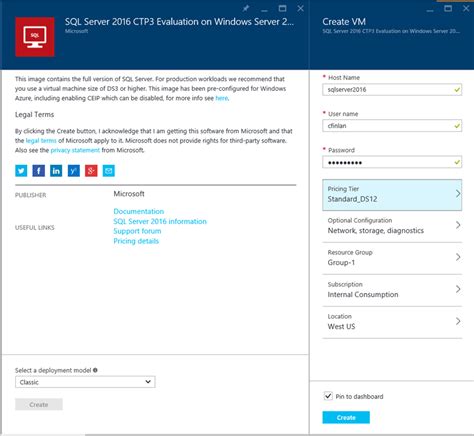
Task: Open the SQL Server 2016 information link
Action: pyautogui.click(x=160, y=221)
